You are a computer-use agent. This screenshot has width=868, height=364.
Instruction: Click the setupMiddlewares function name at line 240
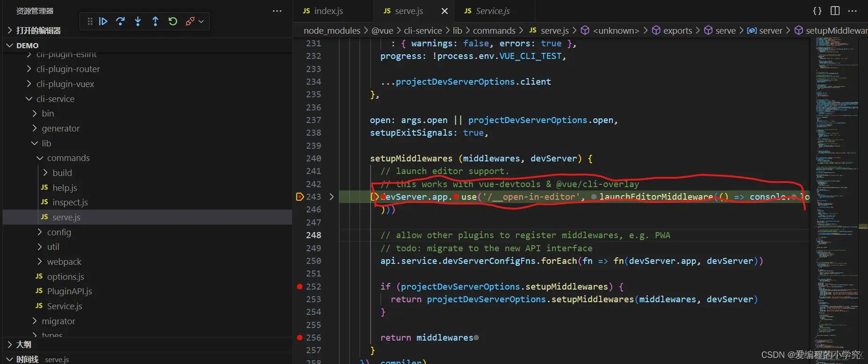click(411, 159)
